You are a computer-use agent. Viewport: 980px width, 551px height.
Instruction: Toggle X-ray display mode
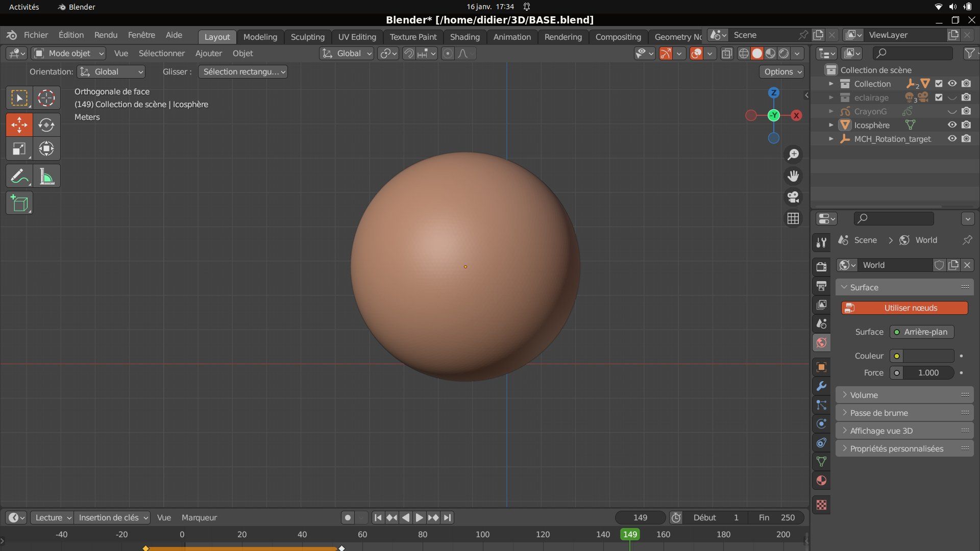(x=727, y=54)
